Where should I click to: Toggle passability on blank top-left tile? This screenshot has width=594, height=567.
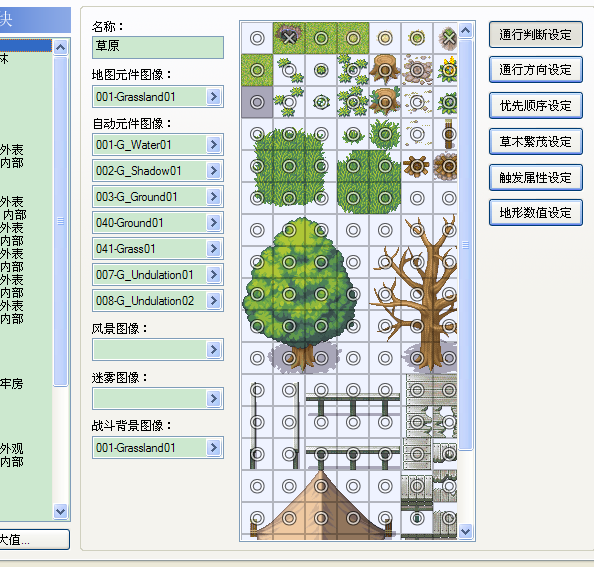pyautogui.click(x=257, y=38)
